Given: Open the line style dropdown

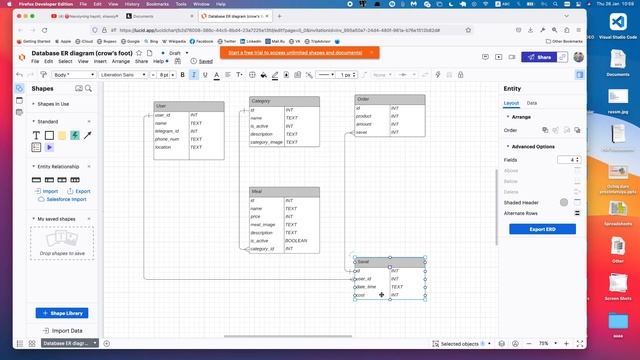Looking at the screenshot, I should (x=326, y=75).
